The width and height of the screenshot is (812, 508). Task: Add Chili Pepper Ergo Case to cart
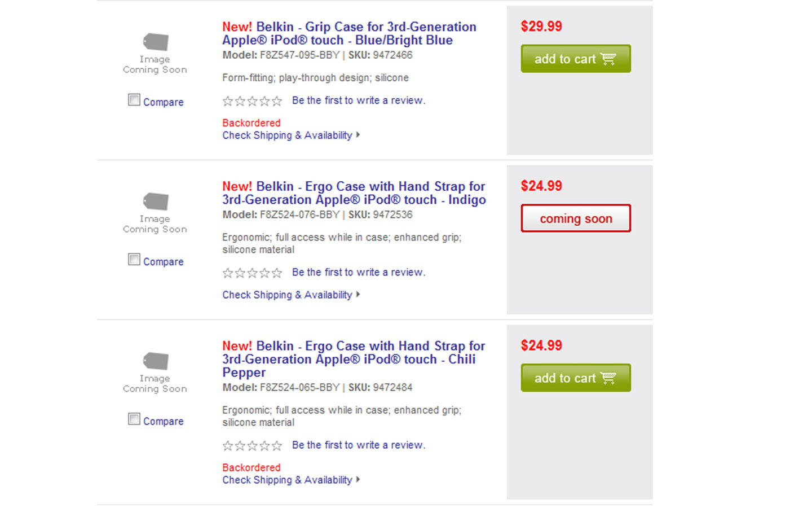[575, 378]
